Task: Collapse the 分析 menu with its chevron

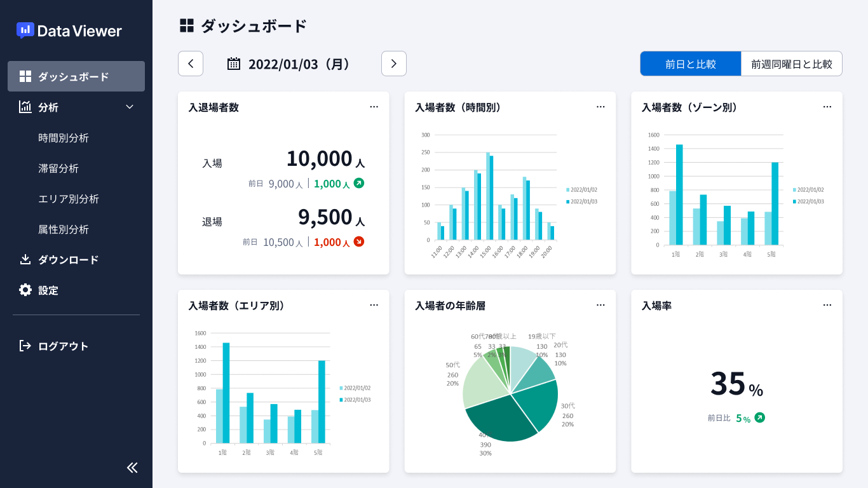Action: pyautogui.click(x=130, y=107)
